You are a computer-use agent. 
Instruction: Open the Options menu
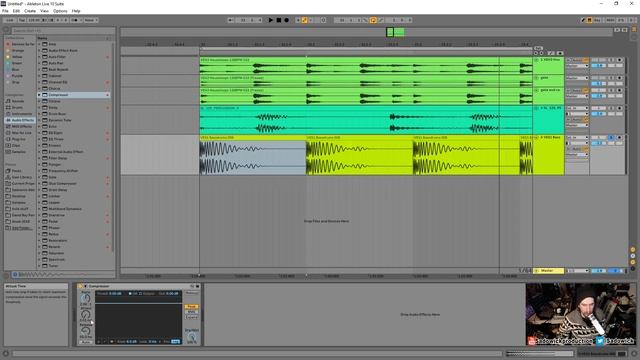(x=60, y=11)
